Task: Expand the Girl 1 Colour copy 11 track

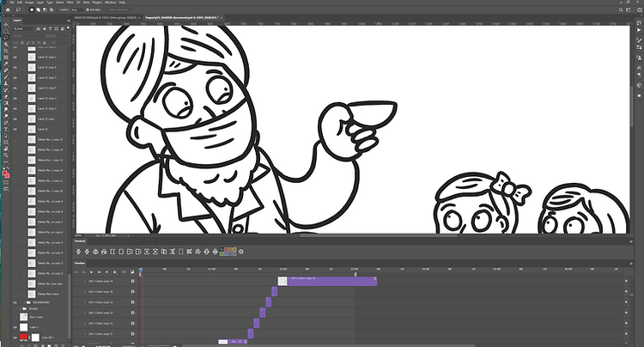Action: pos(85,334)
